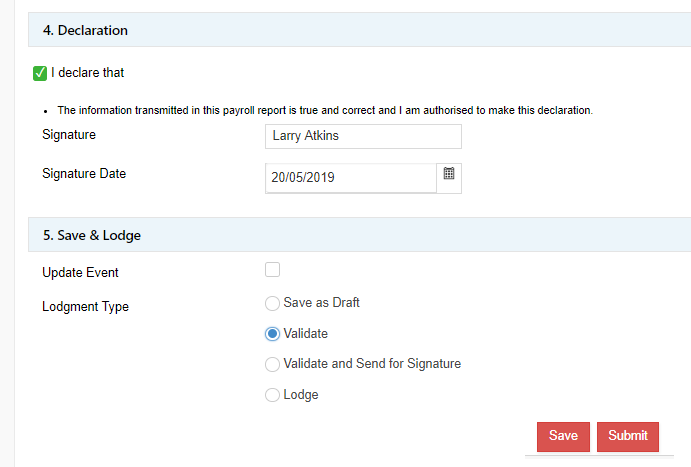Click the 'I declare that' label text
Viewport: 691px width, 467px height.
point(88,73)
